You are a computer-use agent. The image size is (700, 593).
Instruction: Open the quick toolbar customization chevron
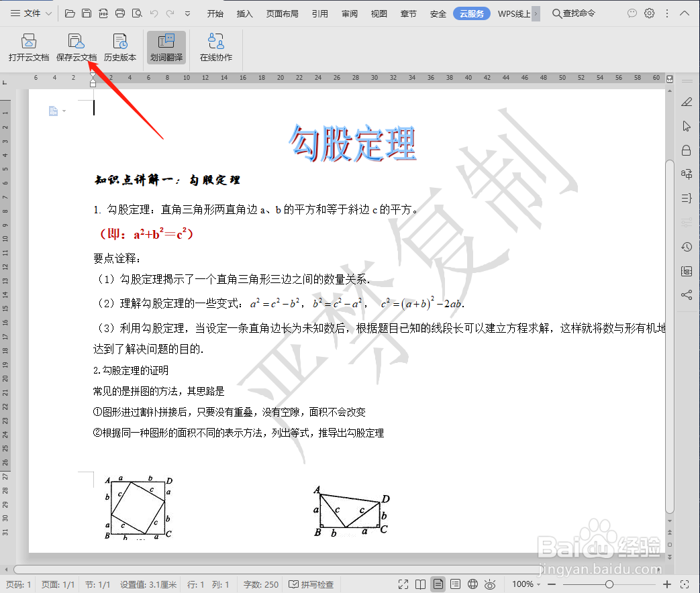point(189,13)
